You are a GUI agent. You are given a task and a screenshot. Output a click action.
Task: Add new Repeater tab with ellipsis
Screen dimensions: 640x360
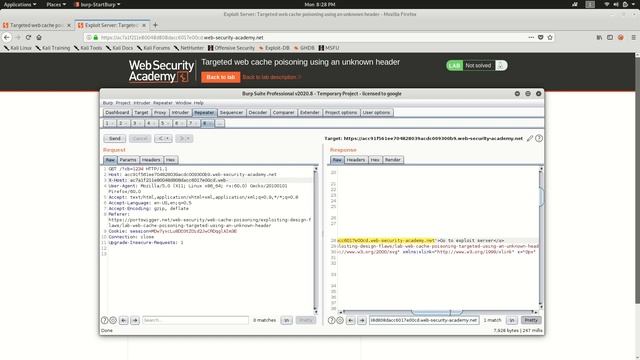tap(220, 123)
